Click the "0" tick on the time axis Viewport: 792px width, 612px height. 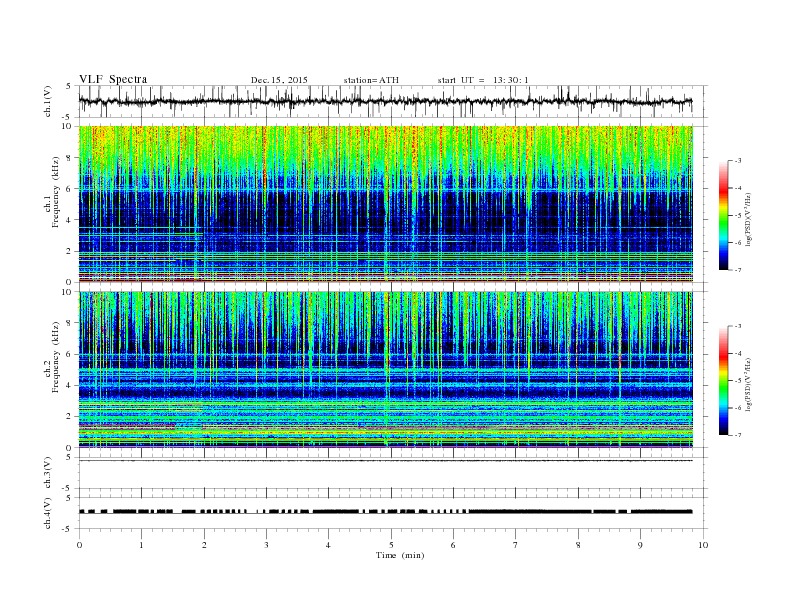[x=79, y=545]
